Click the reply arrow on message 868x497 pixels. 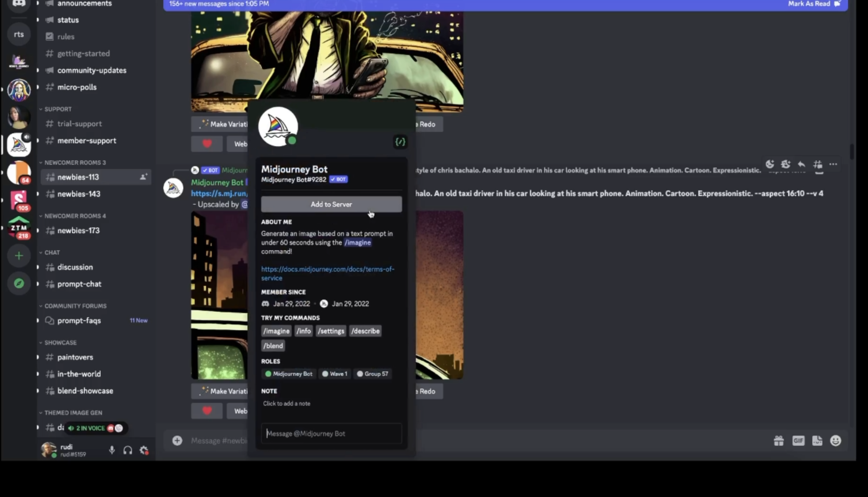click(x=801, y=164)
